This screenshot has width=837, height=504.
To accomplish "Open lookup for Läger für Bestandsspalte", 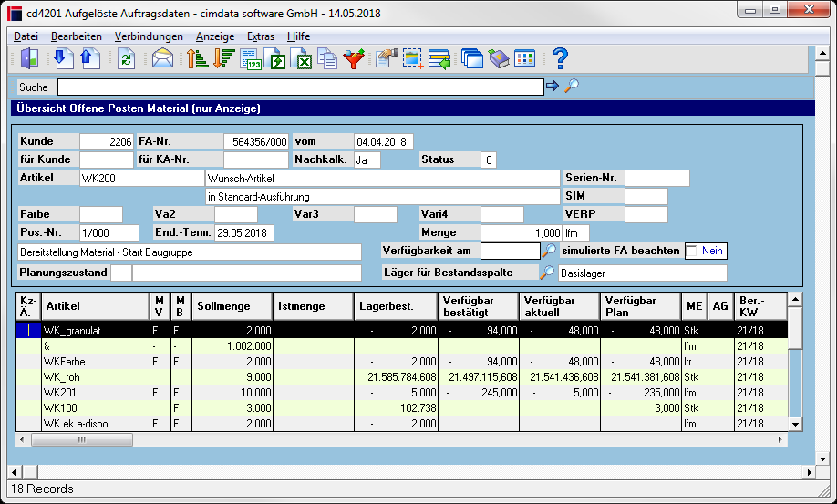I will 547,273.
